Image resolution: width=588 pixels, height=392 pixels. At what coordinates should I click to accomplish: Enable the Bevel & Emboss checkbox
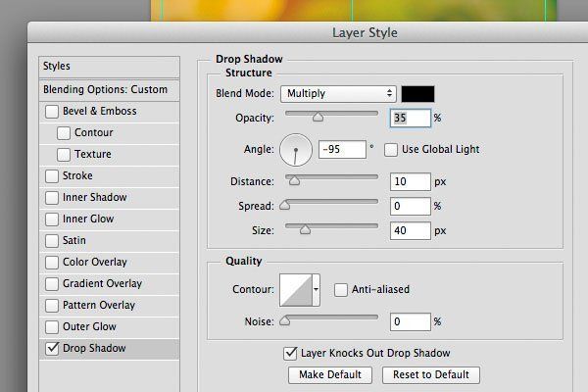(52, 112)
